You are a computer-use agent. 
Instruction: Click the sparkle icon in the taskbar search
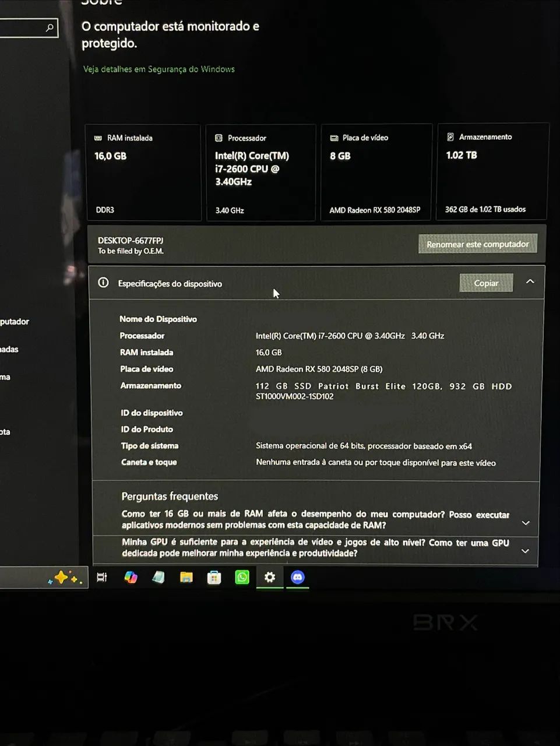coord(65,578)
